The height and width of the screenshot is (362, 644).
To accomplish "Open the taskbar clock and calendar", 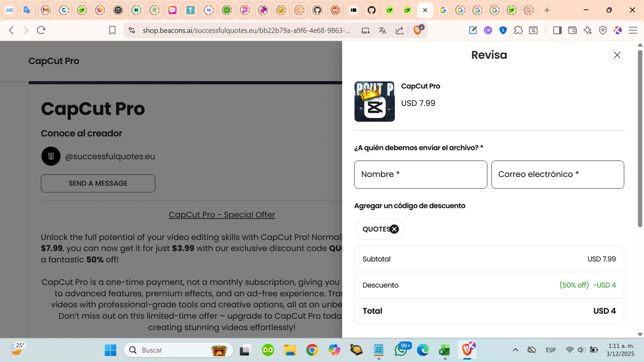I will [x=621, y=350].
